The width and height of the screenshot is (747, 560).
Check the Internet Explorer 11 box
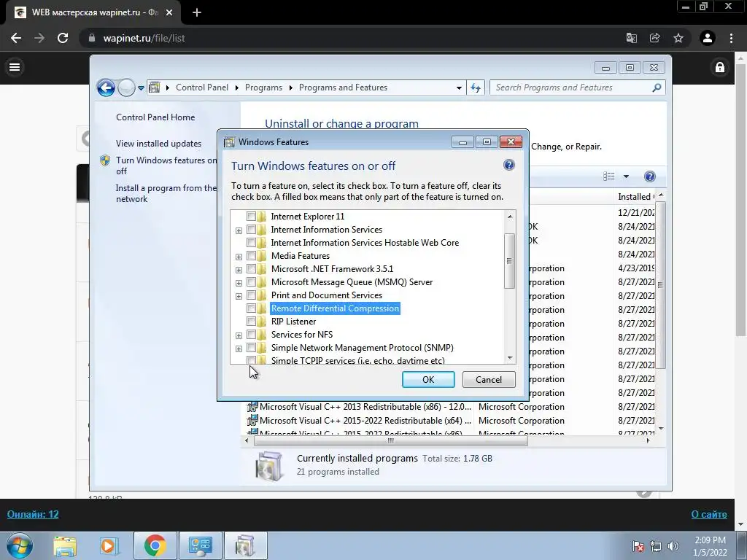pyautogui.click(x=251, y=216)
